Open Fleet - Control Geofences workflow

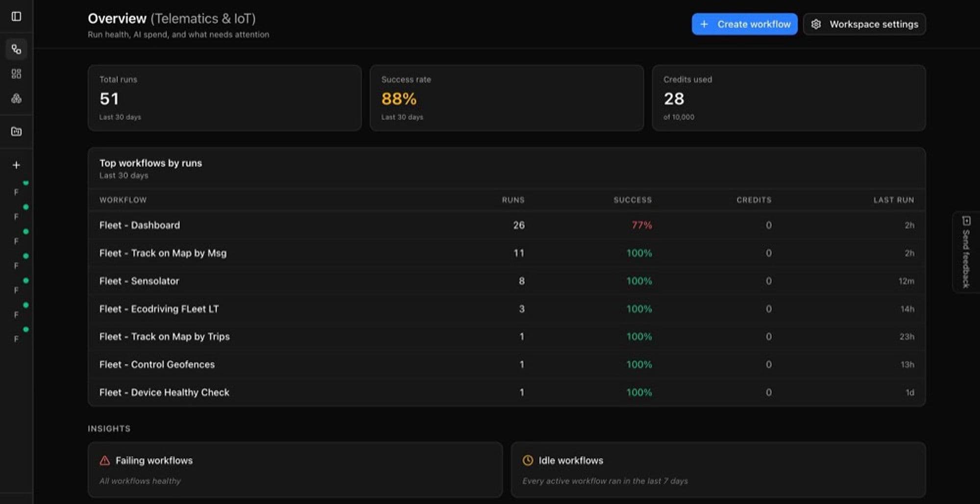(x=507, y=364)
